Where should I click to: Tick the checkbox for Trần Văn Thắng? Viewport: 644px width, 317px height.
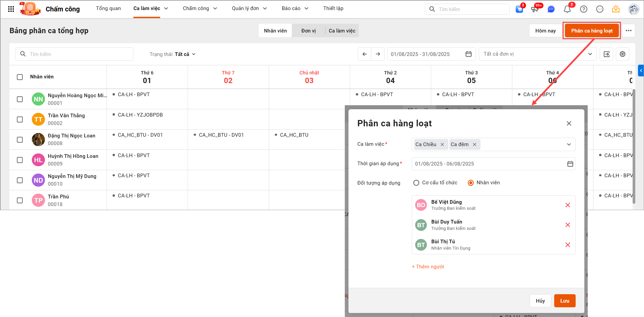pos(20,120)
